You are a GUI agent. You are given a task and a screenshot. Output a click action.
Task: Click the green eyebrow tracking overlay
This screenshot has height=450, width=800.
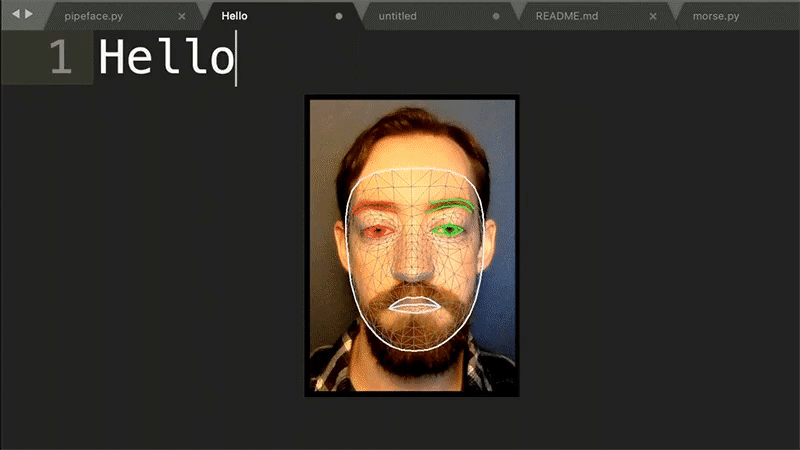[452, 205]
